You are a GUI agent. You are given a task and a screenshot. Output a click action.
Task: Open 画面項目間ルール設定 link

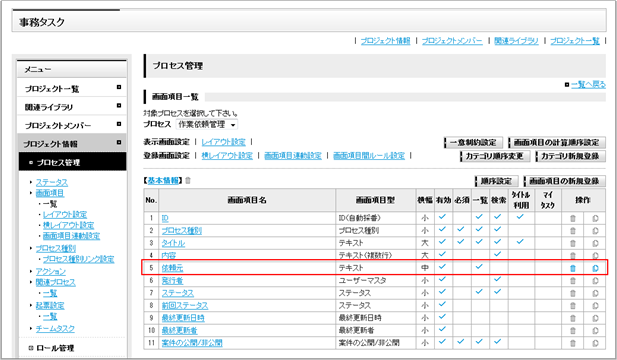(369, 156)
